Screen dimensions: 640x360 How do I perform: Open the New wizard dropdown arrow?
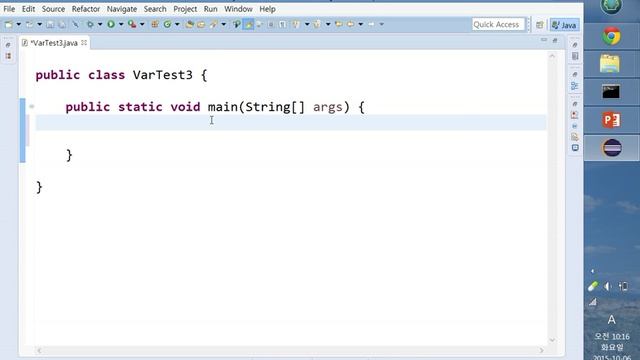tap(18, 24)
